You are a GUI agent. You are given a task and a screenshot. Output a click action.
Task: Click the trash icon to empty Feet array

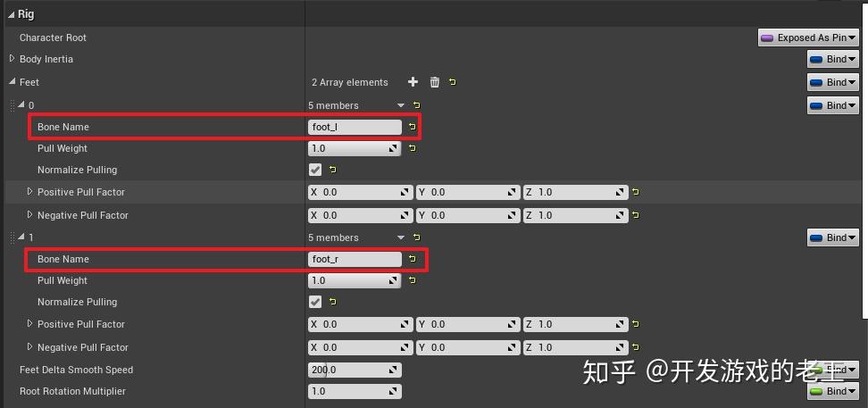click(435, 82)
